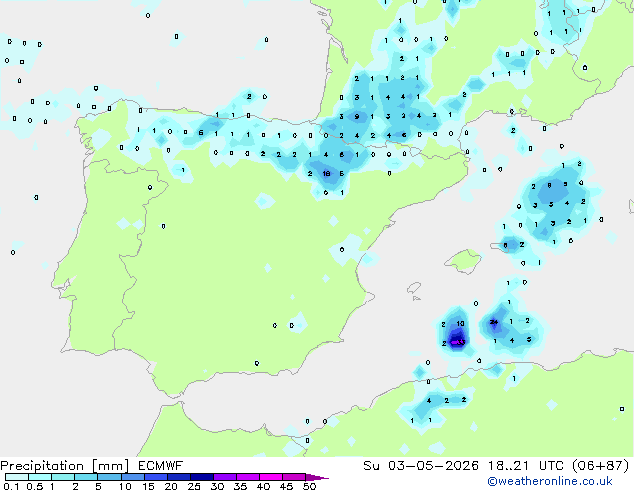This screenshot has width=634, height=490.
Task: Click the '33' value in the purple cell
Action: [461, 342]
